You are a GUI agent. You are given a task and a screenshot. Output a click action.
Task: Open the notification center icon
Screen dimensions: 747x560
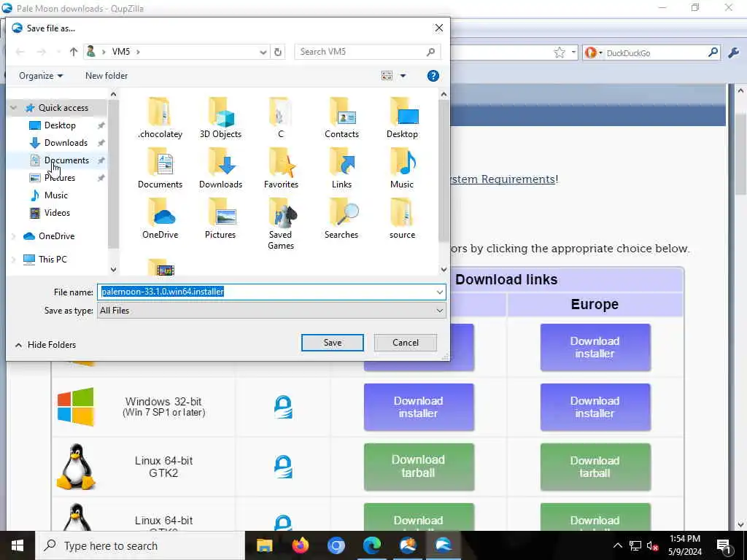(x=724, y=545)
